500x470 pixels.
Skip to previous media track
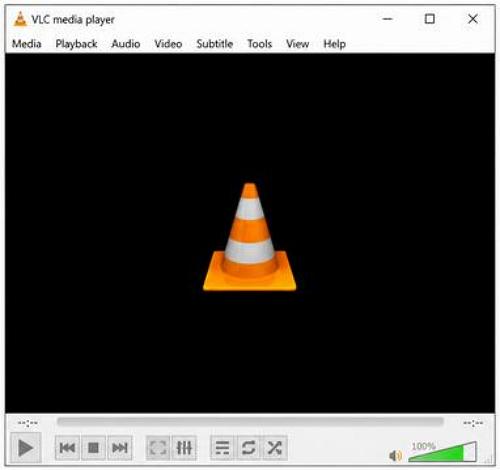[x=67, y=448]
